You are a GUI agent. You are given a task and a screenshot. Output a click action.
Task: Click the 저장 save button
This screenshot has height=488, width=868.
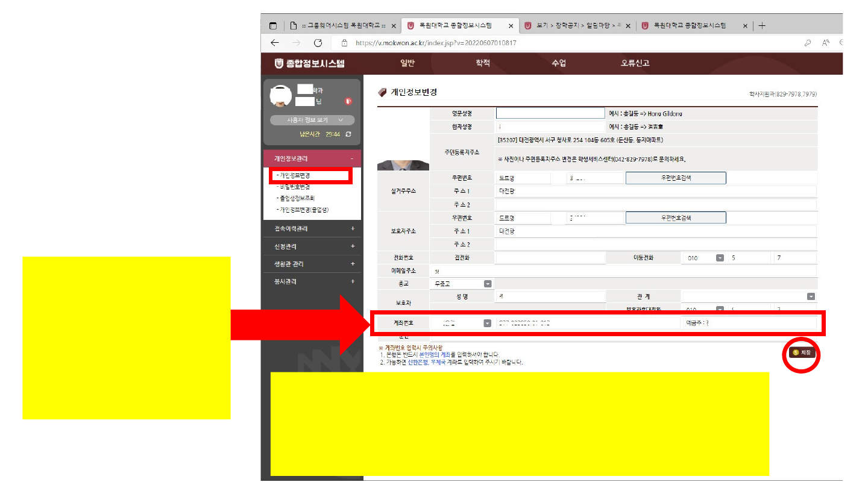click(802, 352)
